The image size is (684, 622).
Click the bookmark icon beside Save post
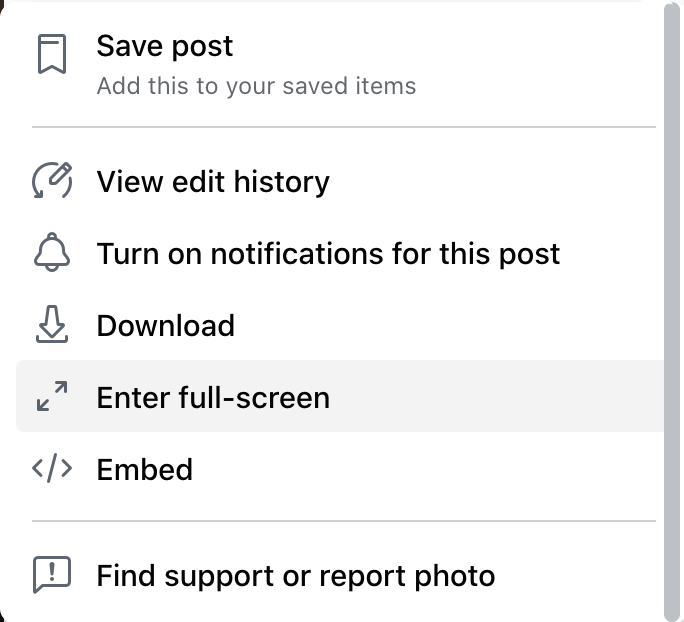(x=52, y=54)
